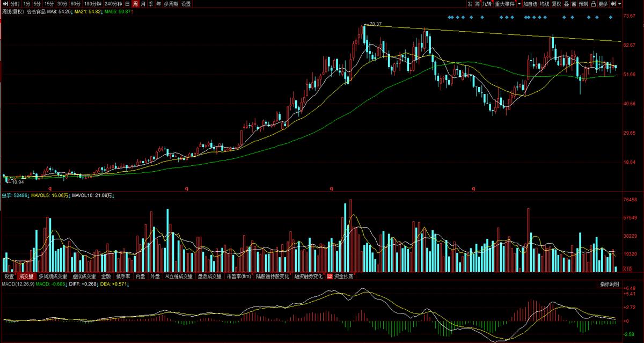
Task: Expand dropdown arrow next to 重大事件
Action: [x=518, y=4]
